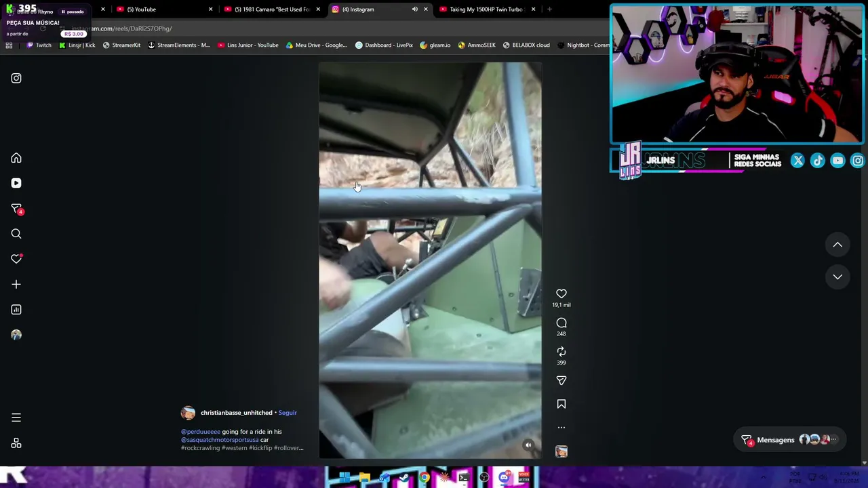Image resolution: width=868 pixels, height=488 pixels.
Task: Go to the previous reel with up arrow
Action: coord(837,245)
